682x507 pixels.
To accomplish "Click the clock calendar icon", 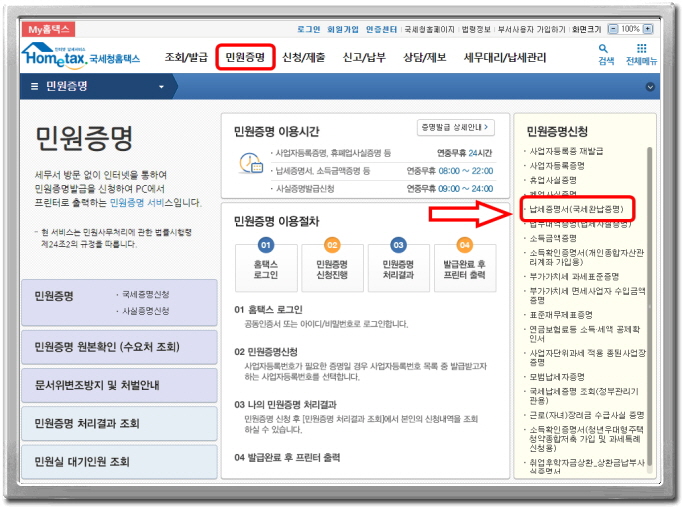I will [x=251, y=163].
